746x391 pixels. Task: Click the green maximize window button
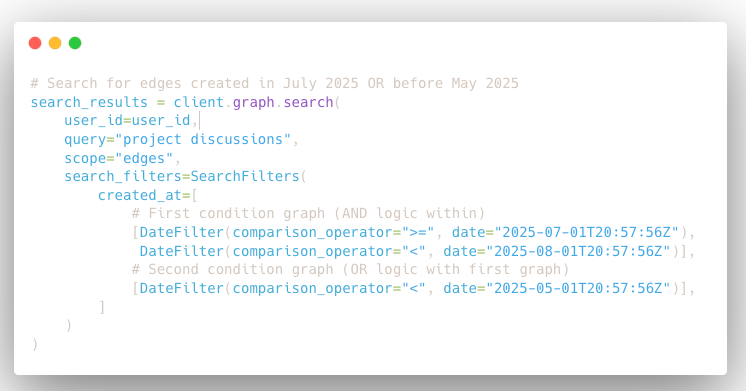pos(75,43)
